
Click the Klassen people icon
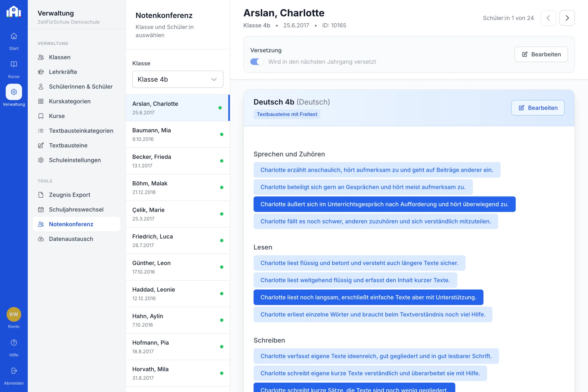(41, 57)
